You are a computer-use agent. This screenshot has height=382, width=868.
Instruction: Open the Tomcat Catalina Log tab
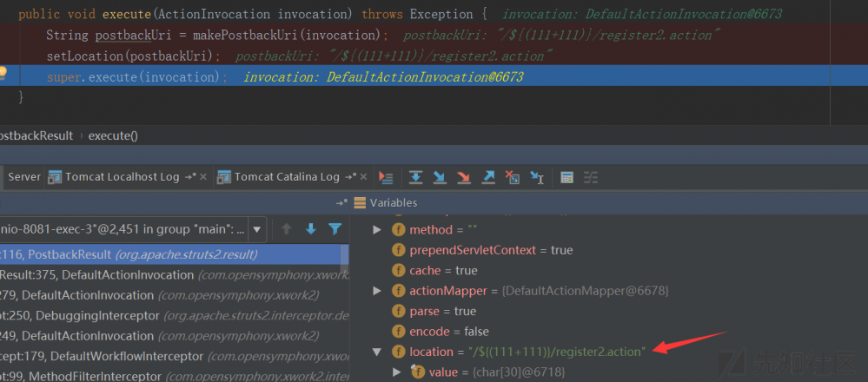click(x=286, y=177)
